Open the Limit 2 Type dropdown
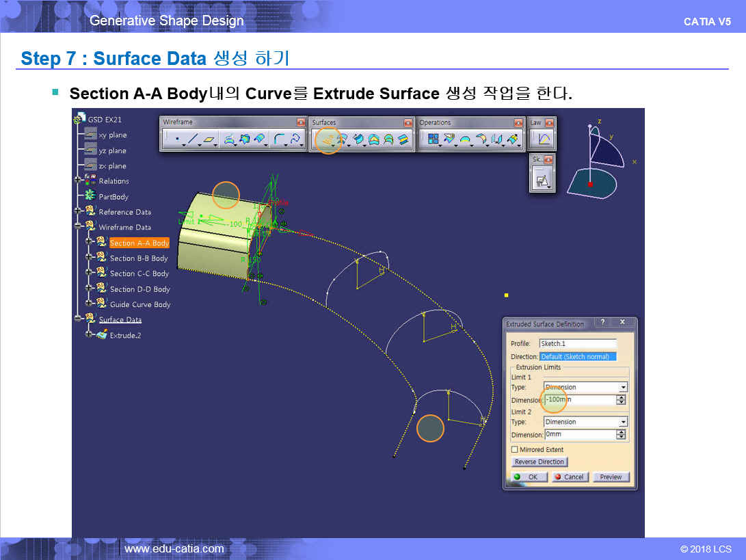 [622, 422]
